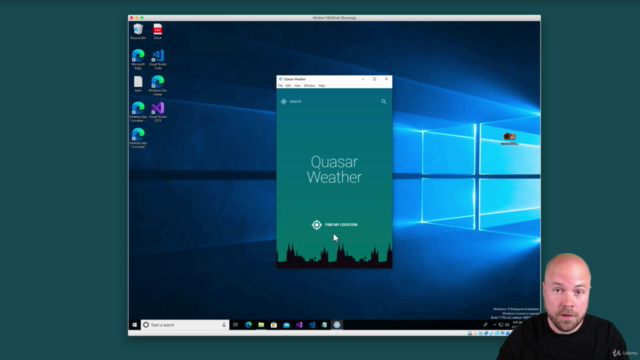Open Visual Studio Code from the taskbar

click(x=312, y=325)
